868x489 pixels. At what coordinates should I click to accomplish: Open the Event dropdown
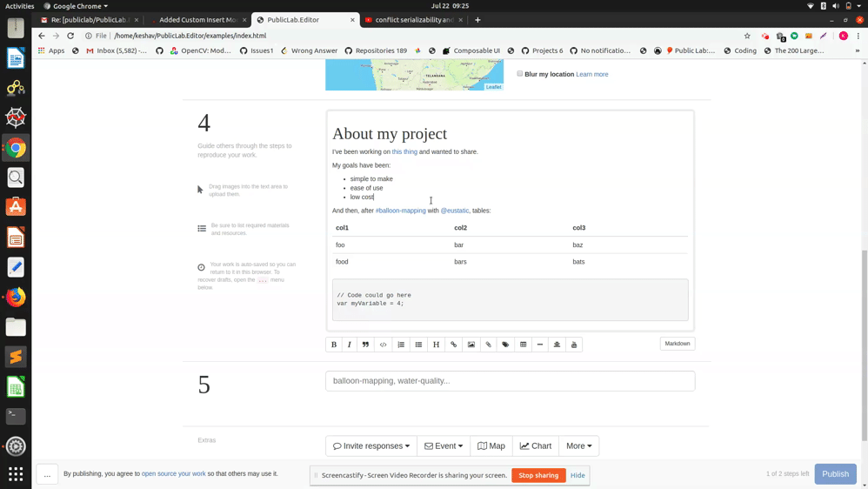tap(444, 445)
